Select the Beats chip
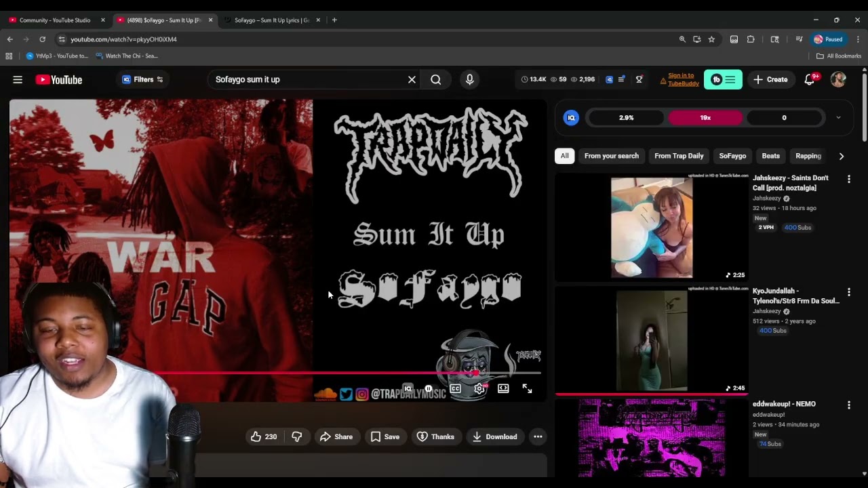 771,156
